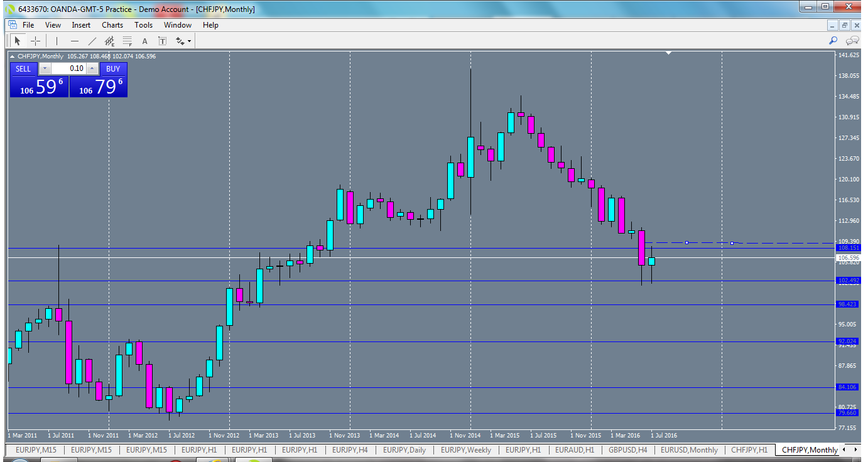Screen dimensions: 868x462
Task: Activate the cursor selection arrow tool
Action: (18, 40)
